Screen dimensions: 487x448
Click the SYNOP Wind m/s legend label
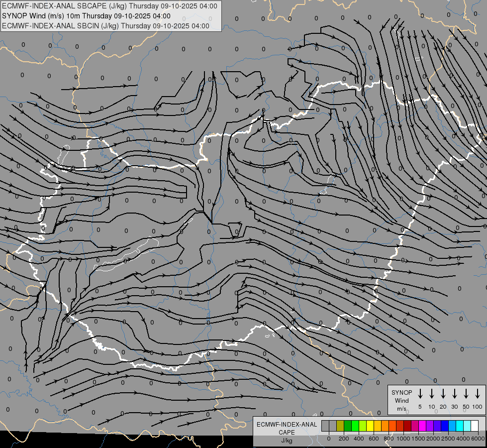tap(401, 400)
